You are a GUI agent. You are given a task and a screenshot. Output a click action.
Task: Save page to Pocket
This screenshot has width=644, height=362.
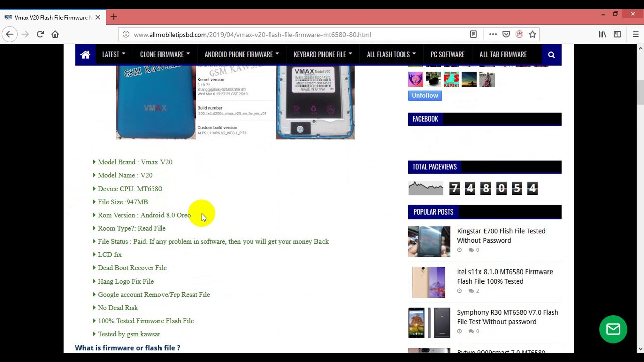point(506,34)
